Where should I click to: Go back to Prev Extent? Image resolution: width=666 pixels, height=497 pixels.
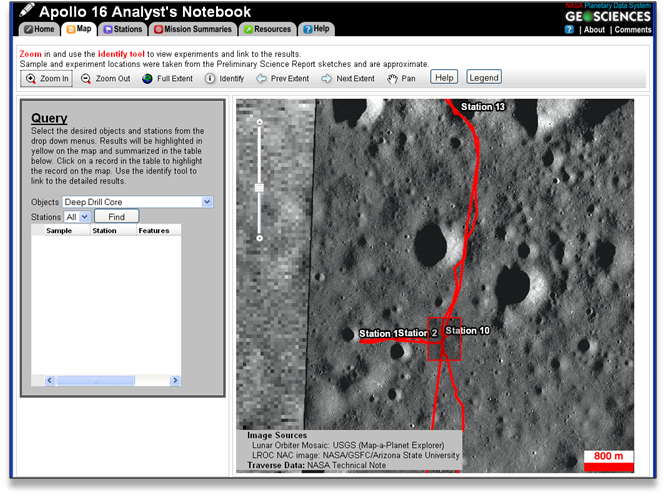tap(282, 78)
